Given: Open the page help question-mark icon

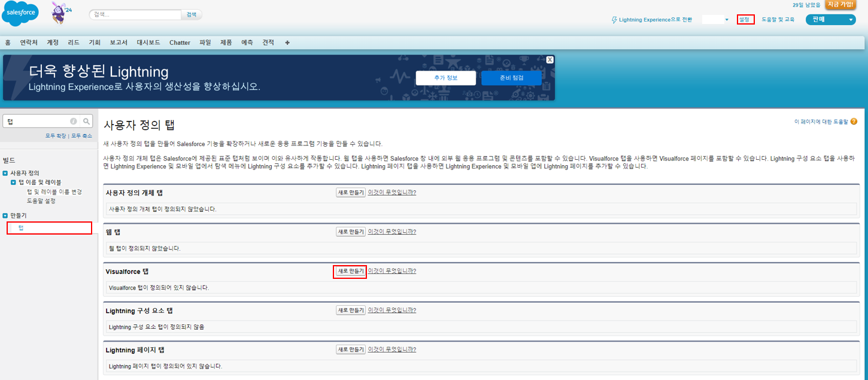Looking at the screenshot, I should 854,121.
